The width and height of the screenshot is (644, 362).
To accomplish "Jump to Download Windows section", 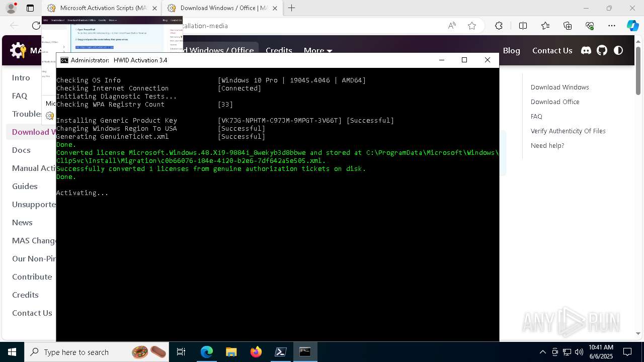I will [x=559, y=87].
